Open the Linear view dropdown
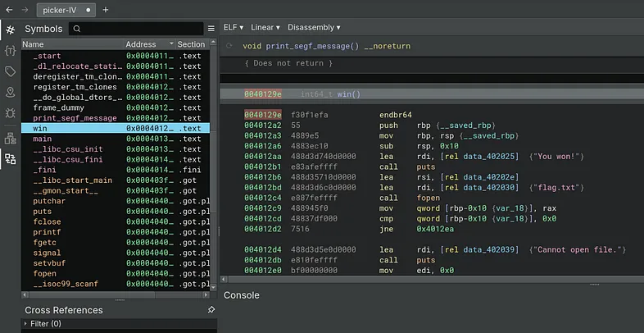 tap(265, 28)
